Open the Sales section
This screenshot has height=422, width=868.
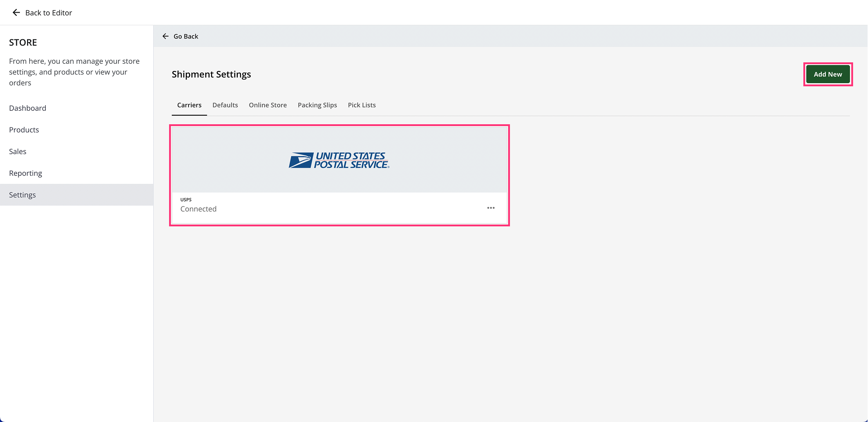[x=77, y=151]
